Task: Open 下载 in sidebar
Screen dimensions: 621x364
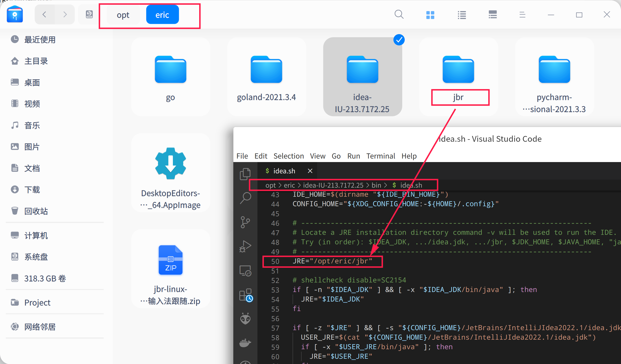Action: 32,190
